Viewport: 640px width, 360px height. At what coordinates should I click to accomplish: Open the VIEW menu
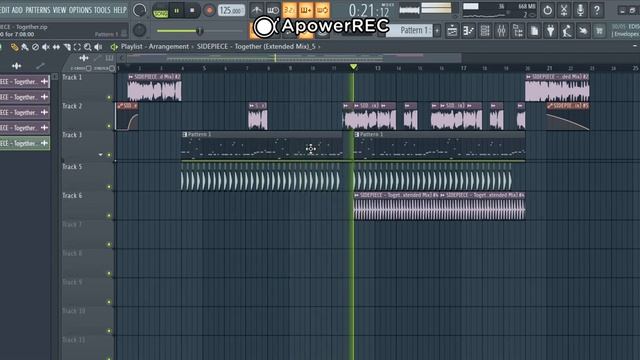[59, 10]
